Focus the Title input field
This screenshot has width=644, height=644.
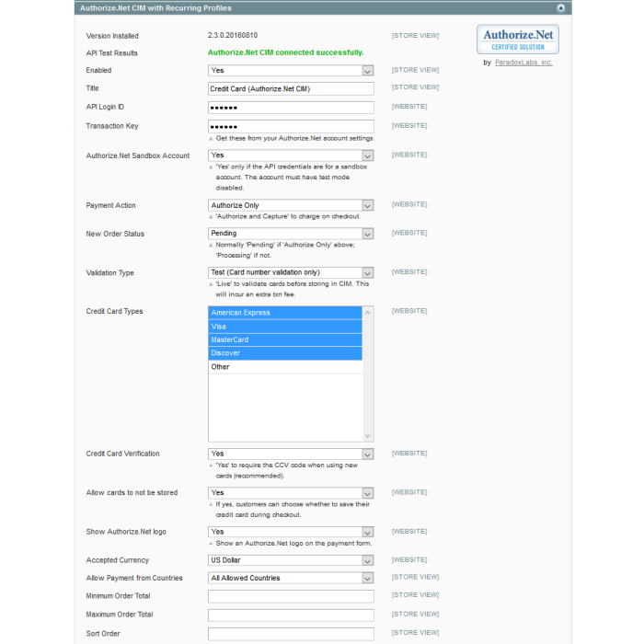(x=291, y=88)
